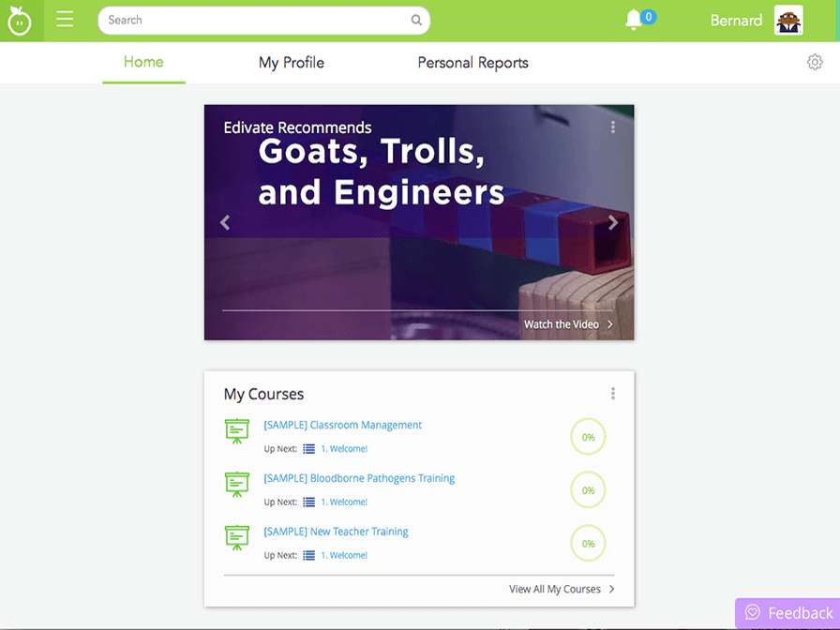This screenshot has height=630, width=840.
Task: Open banner three-dot options menu
Action: pos(613,127)
